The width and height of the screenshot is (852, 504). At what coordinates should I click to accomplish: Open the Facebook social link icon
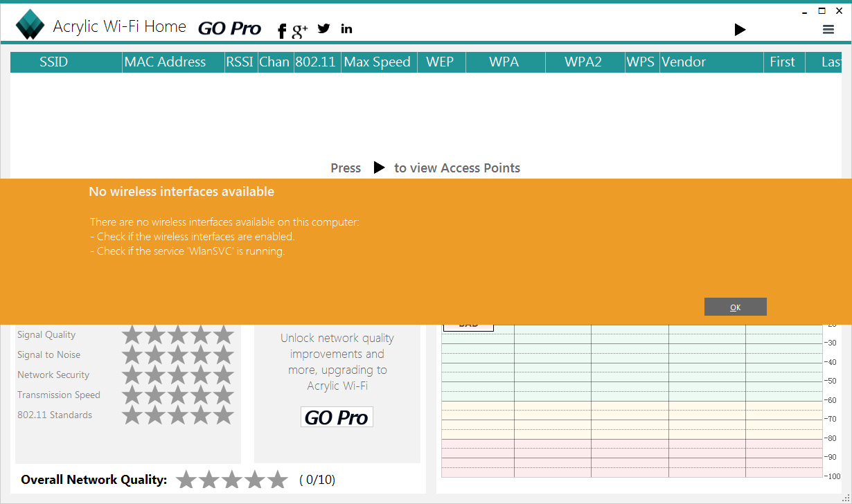(282, 30)
